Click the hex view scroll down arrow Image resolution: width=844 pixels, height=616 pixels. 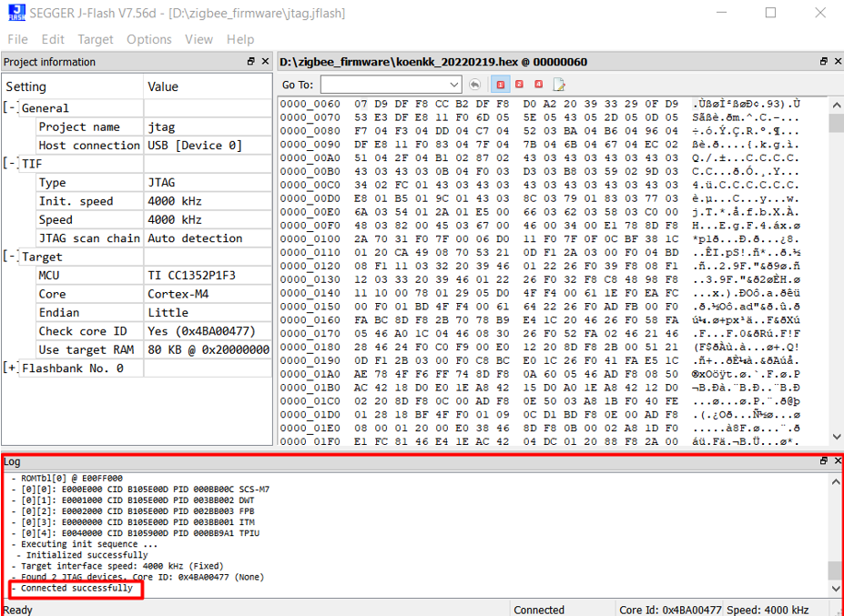[837, 438]
